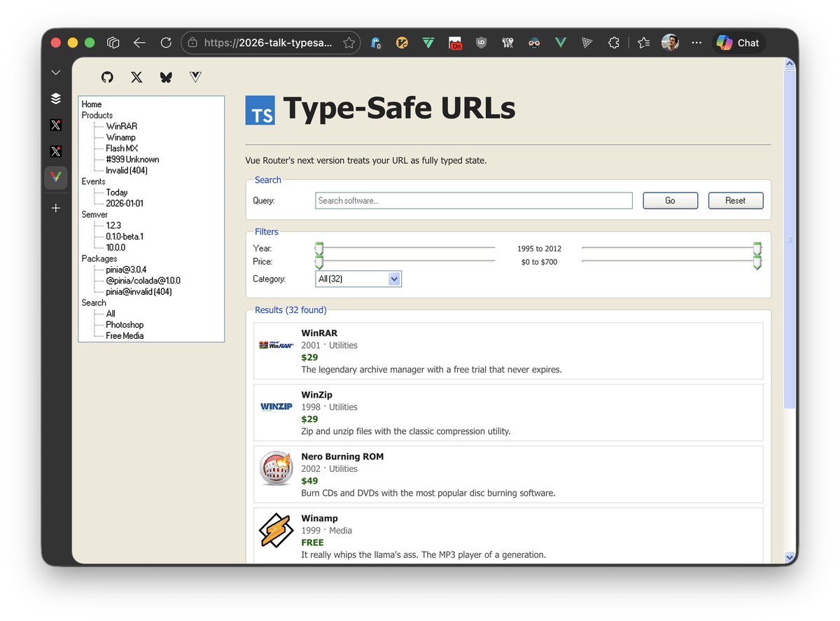Open the pinia@3.0.4 package link
Image resolution: width=840 pixels, height=621 pixels.
click(x=126, y=270)
